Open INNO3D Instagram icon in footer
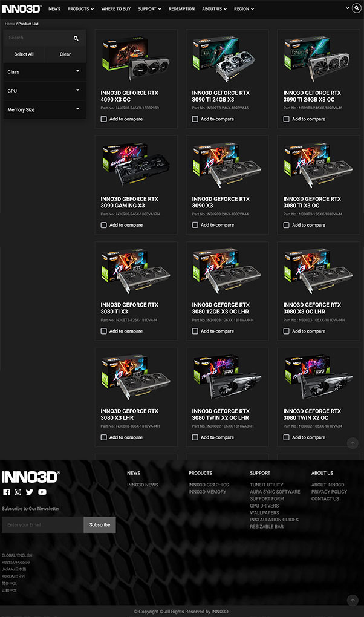Viewport: 364px width, 617px height. tap(18, 492)
